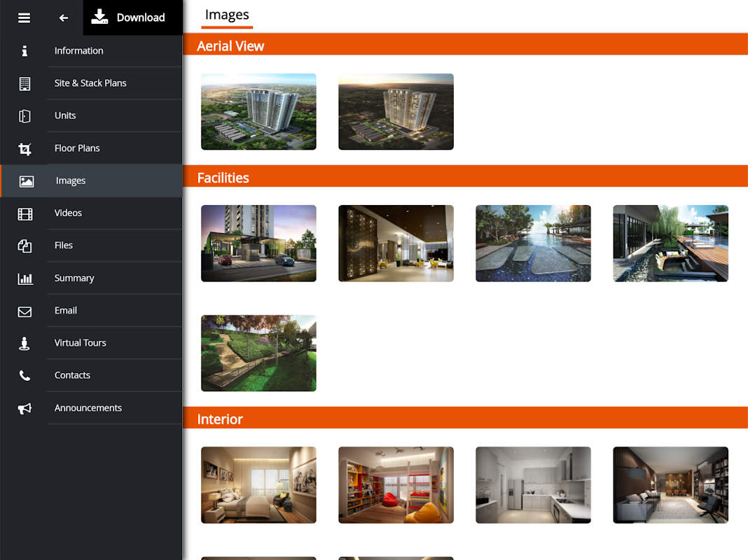748x560 pixels.
Task: Click the Units door icon
Action: coord(25,115)
